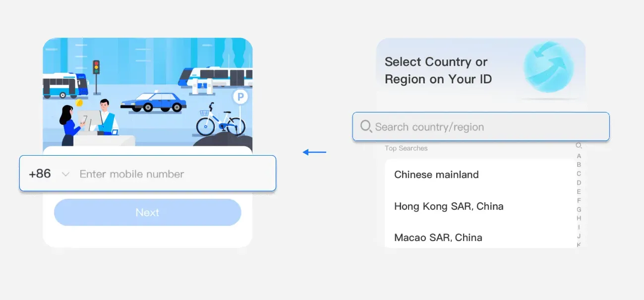
Task: Choose Hong Kong SAR, China
Action: click(449, 206)
